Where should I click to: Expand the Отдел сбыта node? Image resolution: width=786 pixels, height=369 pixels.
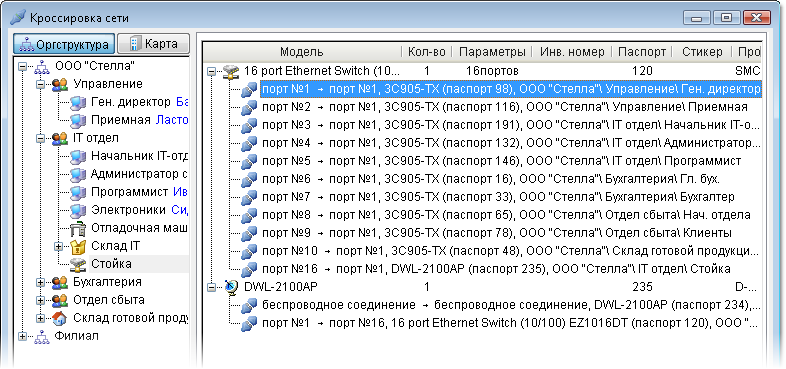coord(41,300)
